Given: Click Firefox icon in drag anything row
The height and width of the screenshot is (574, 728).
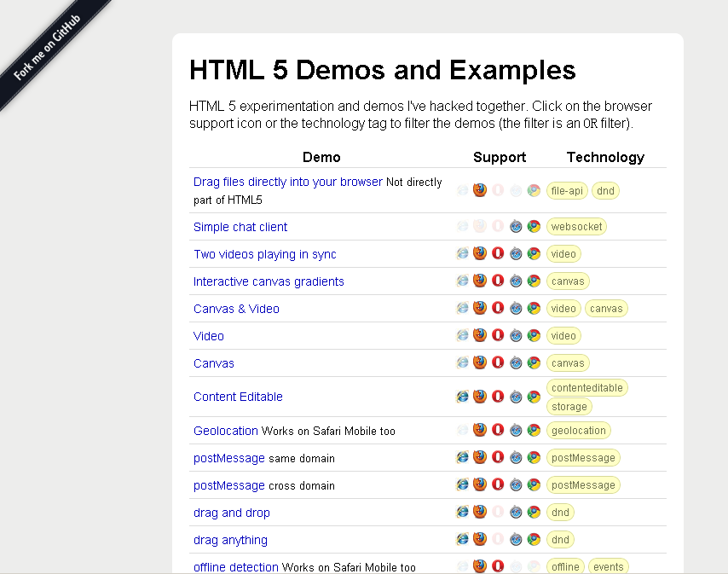Looking at the screenshot, I should 480,539.
